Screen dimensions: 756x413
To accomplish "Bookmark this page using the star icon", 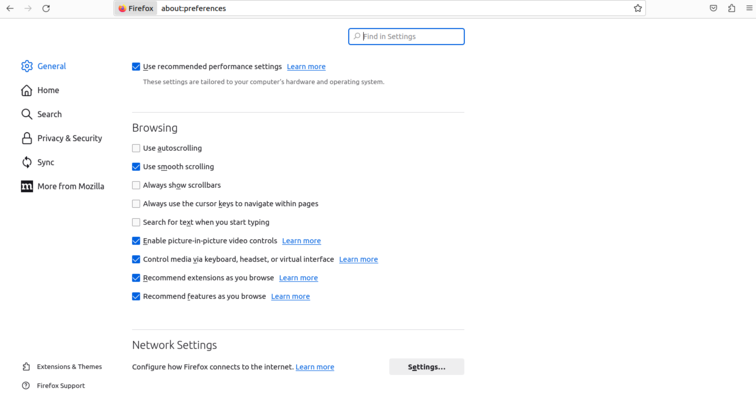I will click(x=638, y=8).
